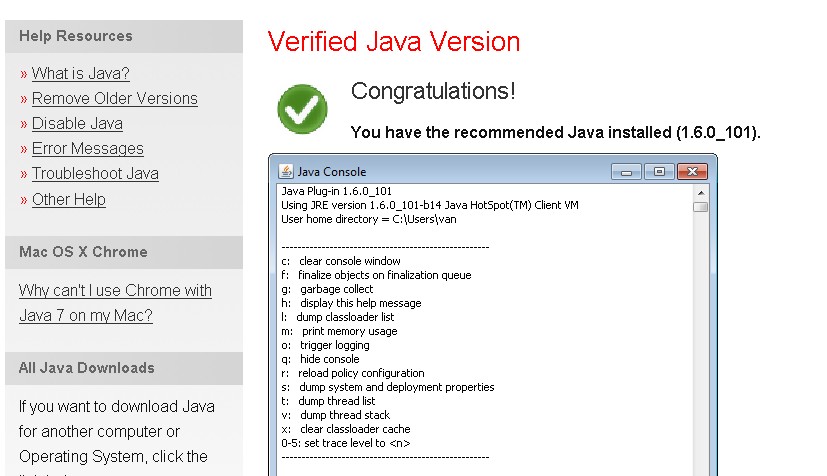Click the 'Help Resources' section header
The height and width of the screenshot is (476, 827).
[76, 36]
